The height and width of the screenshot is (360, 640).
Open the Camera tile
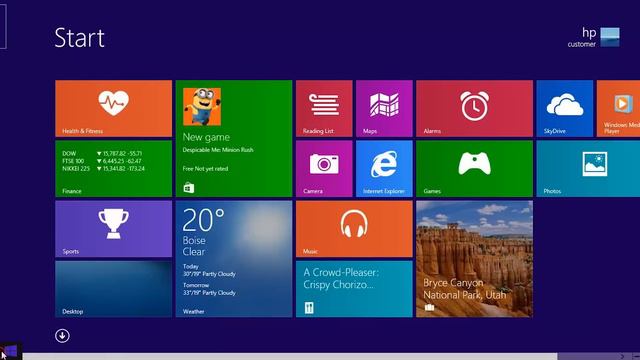click(x=324, y=169)
